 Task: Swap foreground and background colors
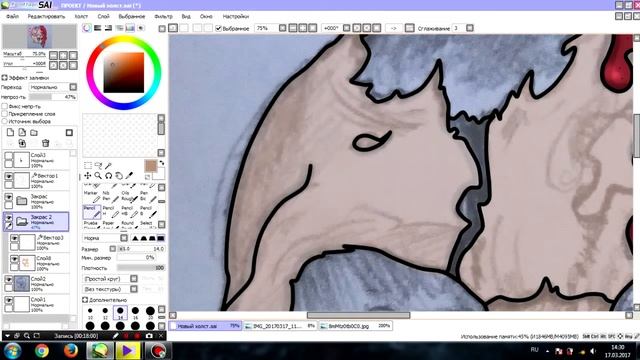coord(162,163)
